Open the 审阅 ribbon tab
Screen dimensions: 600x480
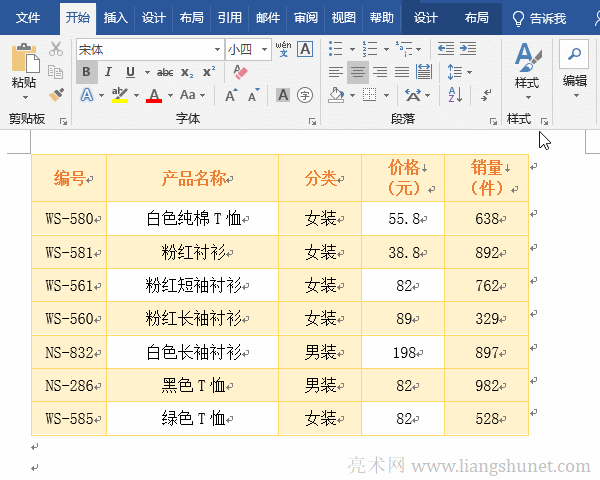point(305,18)
